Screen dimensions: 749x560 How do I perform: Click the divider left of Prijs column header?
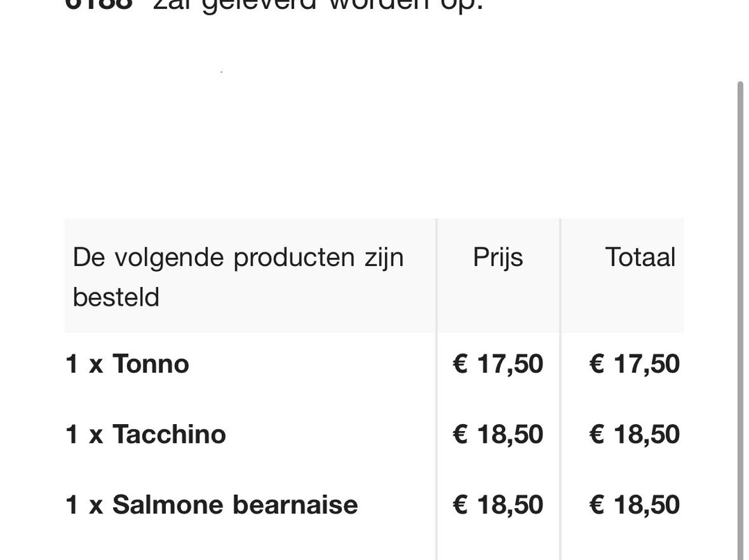click(436, 275)
